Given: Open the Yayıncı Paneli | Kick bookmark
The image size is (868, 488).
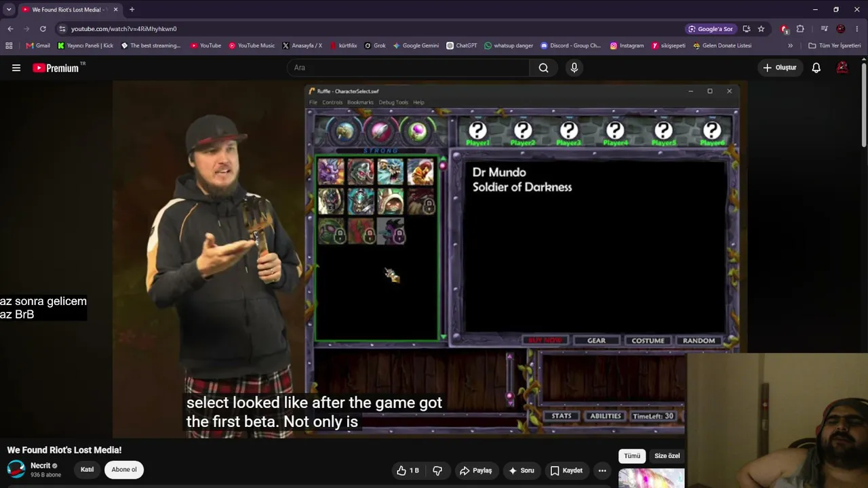Looking at the screenshot, I should tap(85, 45).
